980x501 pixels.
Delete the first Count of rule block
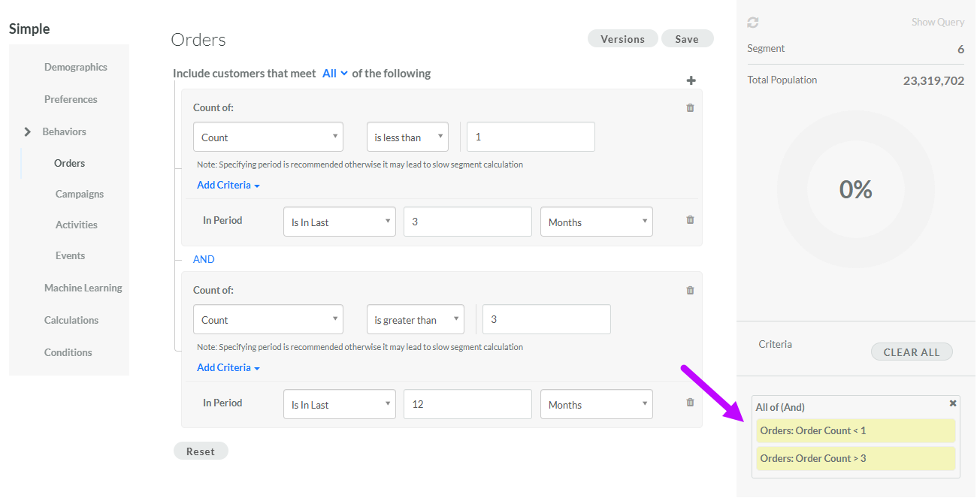(x=690, y=108)
